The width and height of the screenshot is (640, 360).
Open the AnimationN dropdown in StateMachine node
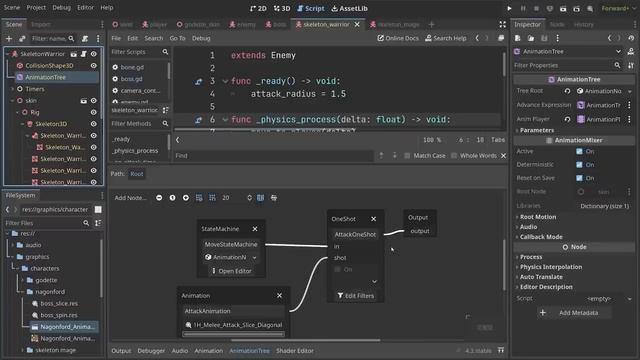click(x=231, y=257)
